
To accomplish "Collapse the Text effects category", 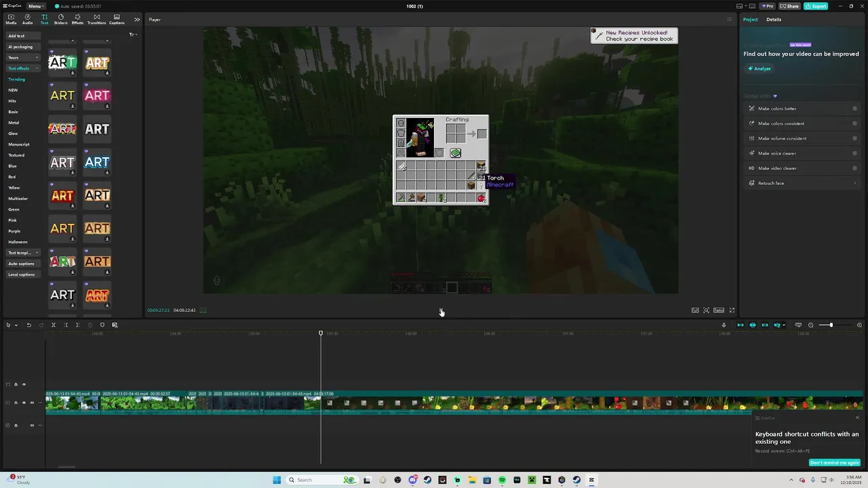I will tap(23, 68).
